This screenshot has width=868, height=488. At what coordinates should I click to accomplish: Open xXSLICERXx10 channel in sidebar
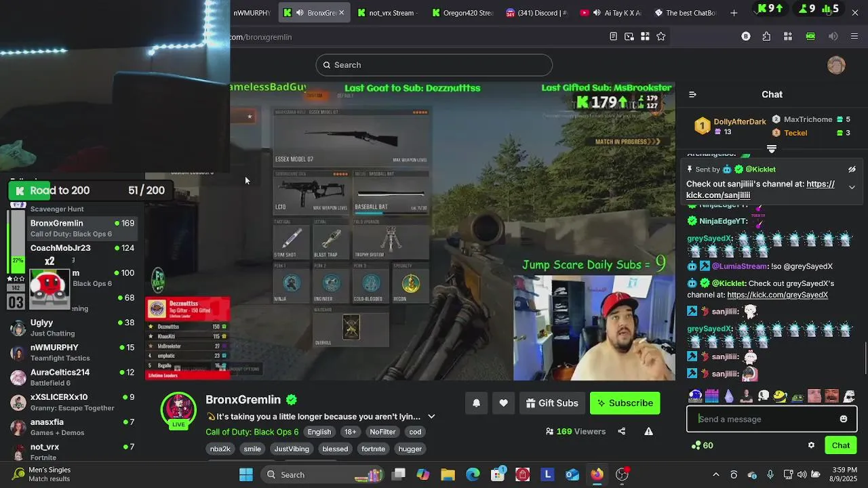[x=73, y=403]
